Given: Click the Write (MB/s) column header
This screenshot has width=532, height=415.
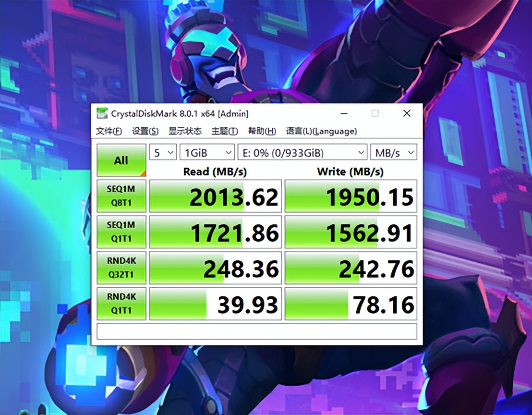Looking at the screenshot, I should (351, 171).
